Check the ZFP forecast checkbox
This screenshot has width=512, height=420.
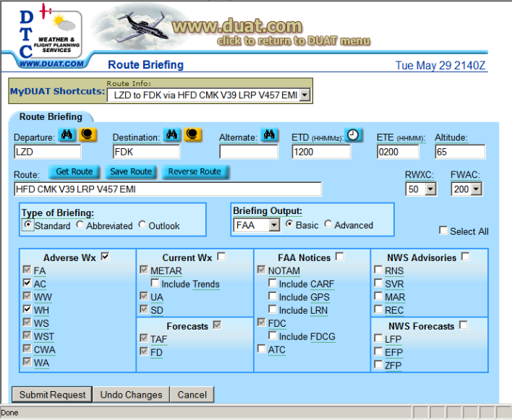(378, 364)
